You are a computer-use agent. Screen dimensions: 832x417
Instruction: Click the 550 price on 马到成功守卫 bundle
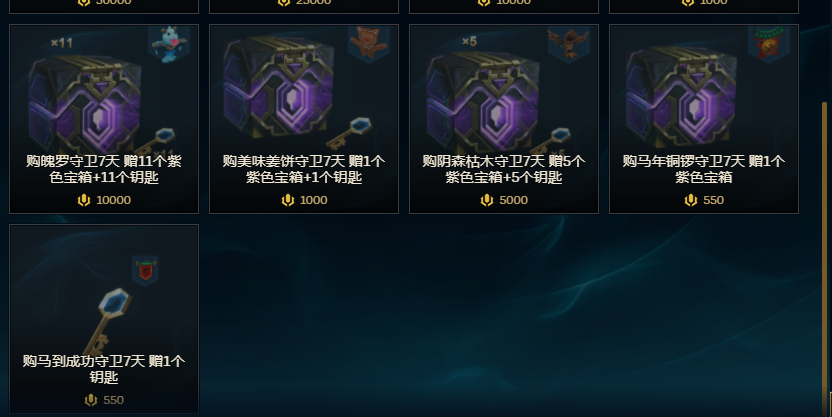pos(104,400)
